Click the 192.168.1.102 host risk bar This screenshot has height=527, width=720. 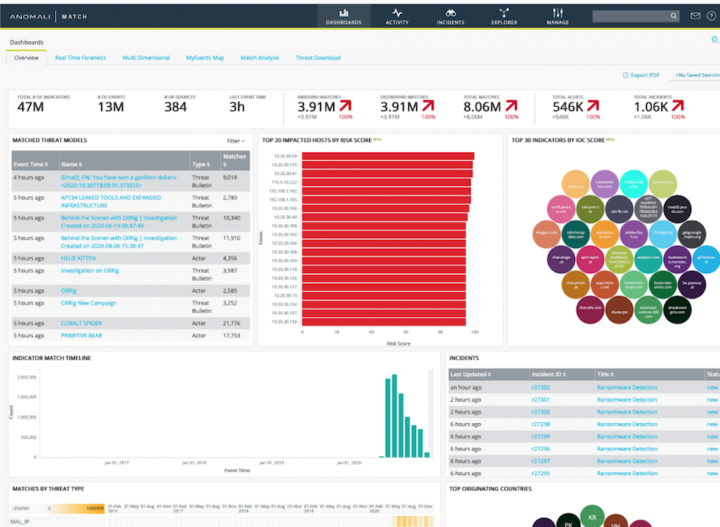tap(386, 191)
